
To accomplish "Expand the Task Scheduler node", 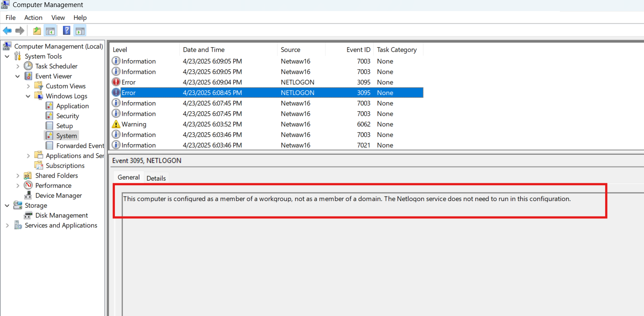I will [18, 66].
